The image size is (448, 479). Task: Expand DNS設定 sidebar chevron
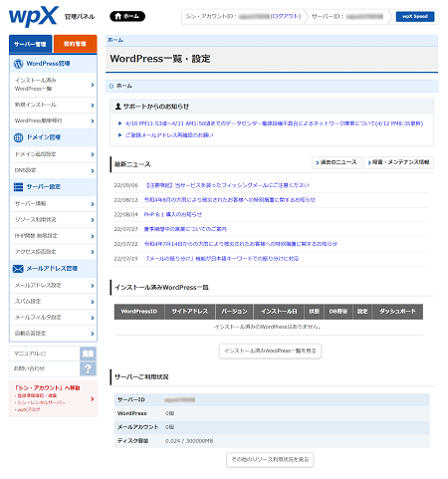click(93, 170)
